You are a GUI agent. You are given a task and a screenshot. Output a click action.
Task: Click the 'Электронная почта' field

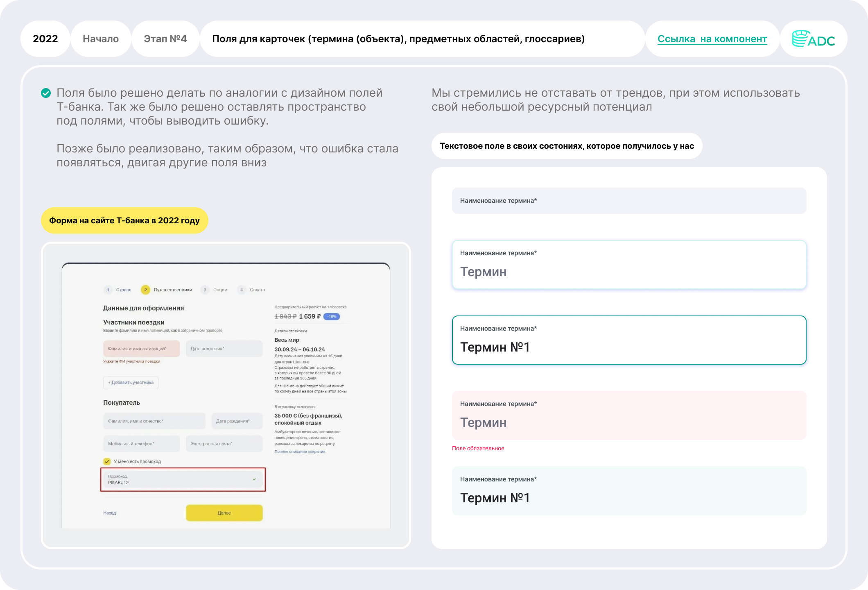pos(224,444)
